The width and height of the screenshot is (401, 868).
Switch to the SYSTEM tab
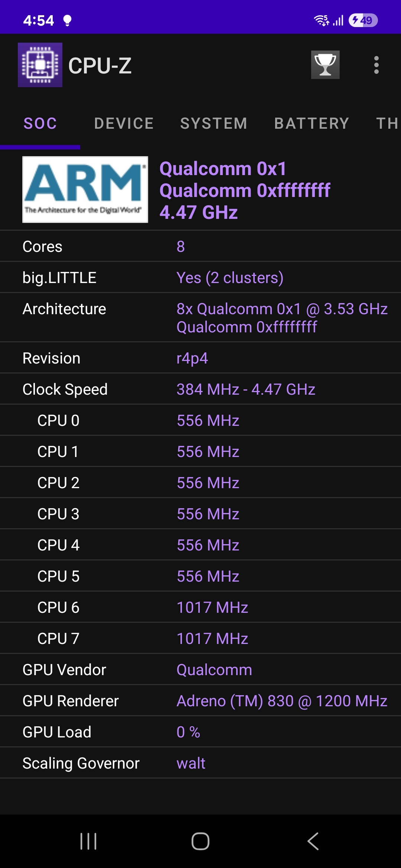(214, 124)
